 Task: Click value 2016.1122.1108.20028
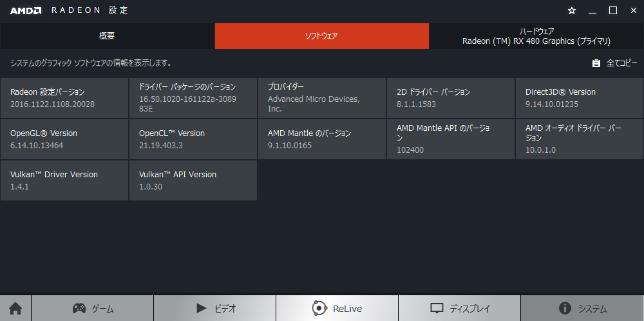click(x=53, y=104)
